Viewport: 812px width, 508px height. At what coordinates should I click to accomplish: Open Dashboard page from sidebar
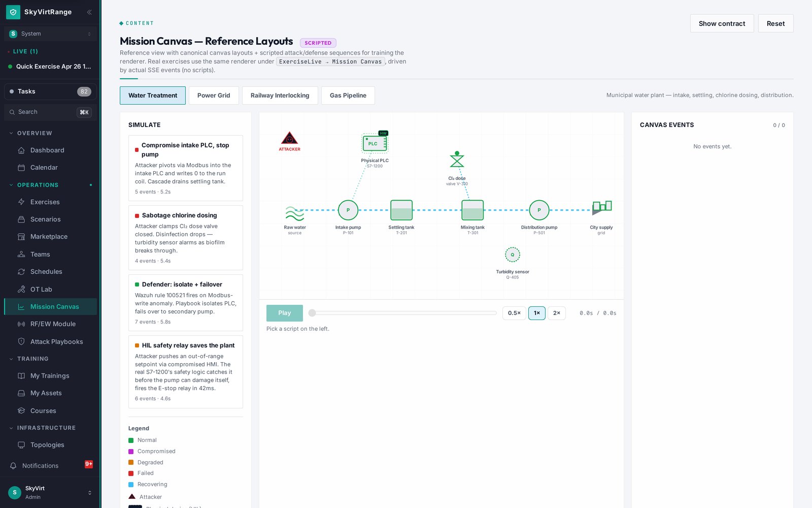click(50, 150)
